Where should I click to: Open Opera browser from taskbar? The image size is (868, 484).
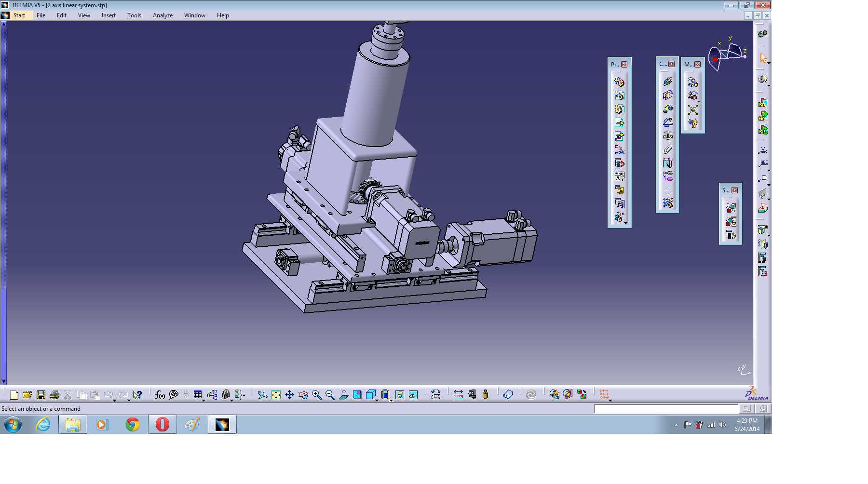163,425
